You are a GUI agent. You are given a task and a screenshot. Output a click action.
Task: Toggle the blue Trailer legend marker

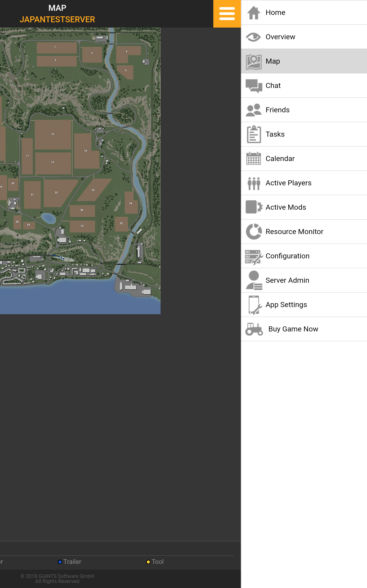pyautogui.click(x=60, y=562)
